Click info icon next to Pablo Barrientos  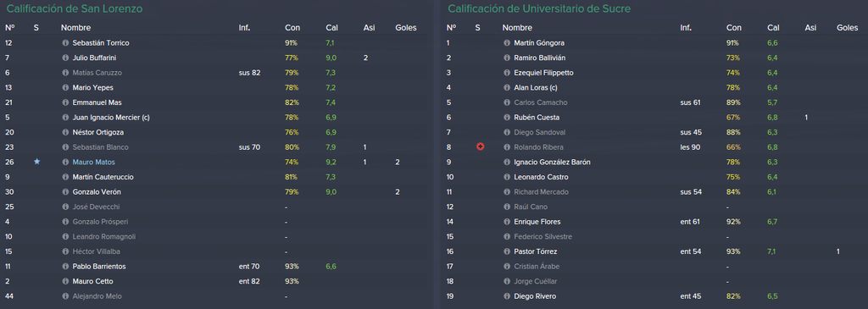pos(65,267)
